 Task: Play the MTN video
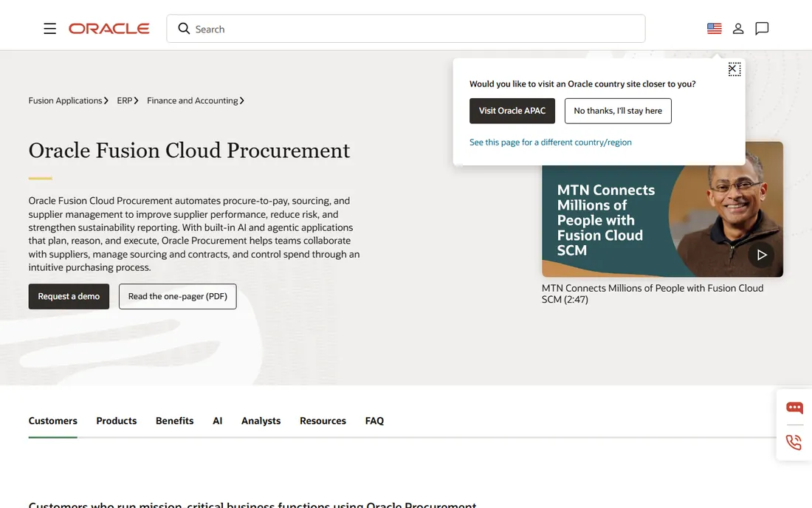coord(761,255)
